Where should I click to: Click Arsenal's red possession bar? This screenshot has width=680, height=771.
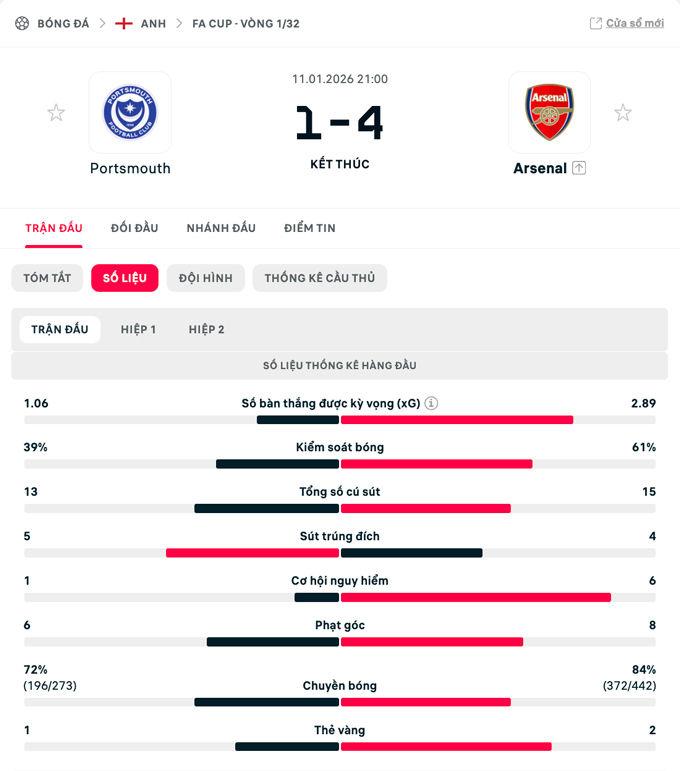click(x=436, y=464)
